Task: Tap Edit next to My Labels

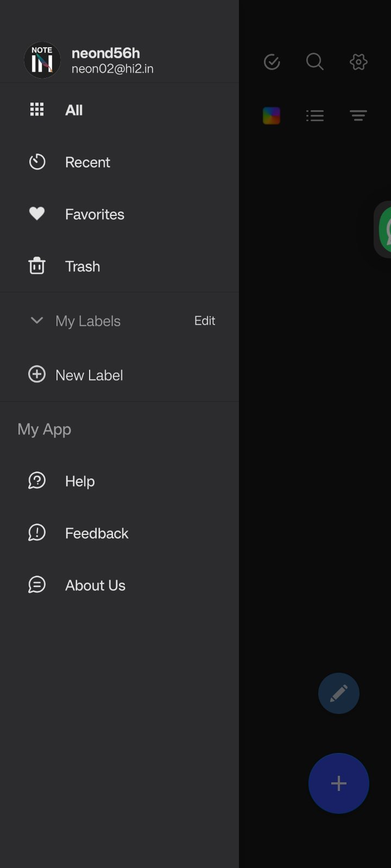Action: [205, 321]
